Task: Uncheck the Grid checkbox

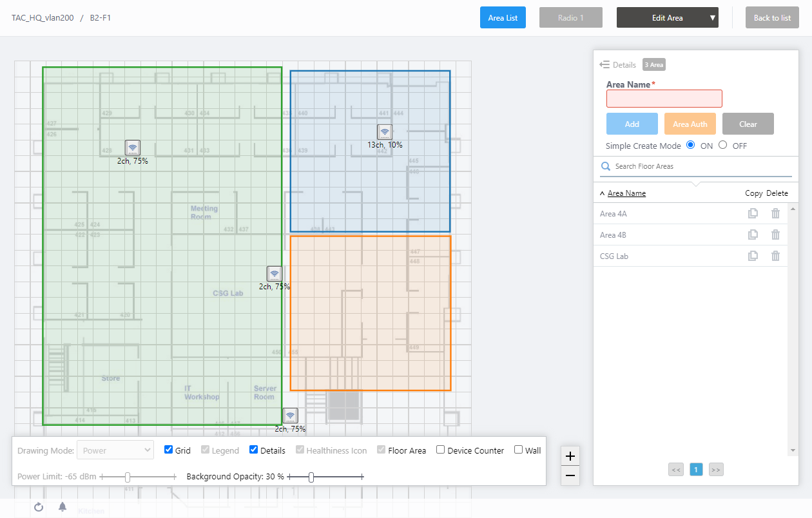Action: [169, 450]
